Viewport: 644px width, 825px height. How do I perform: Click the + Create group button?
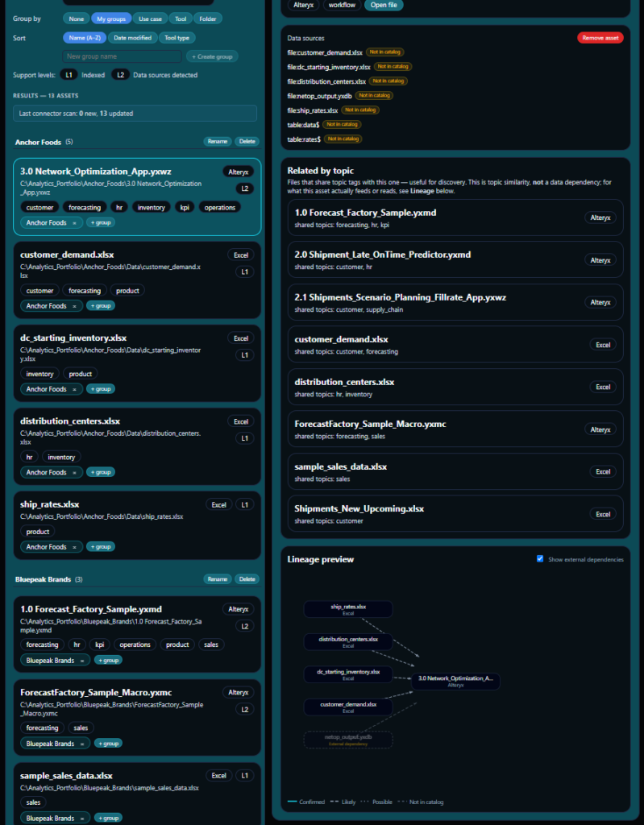pyautogui.click(x=212, y=56)
